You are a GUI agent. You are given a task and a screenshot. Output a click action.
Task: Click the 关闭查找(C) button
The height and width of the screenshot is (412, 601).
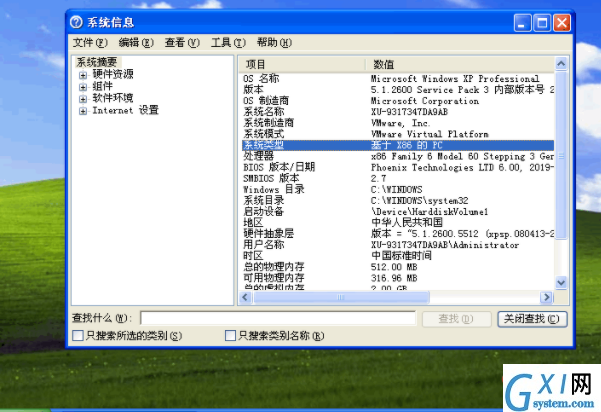coord(532,319)
